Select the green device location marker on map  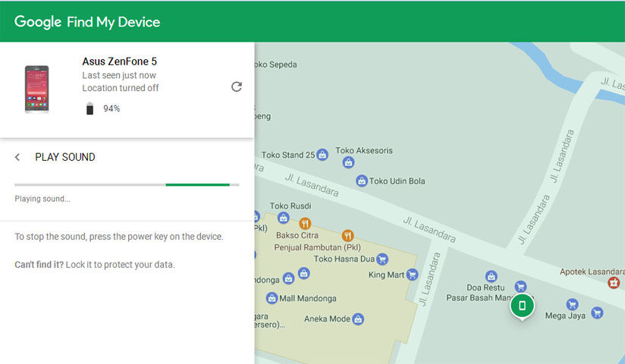click(522, 306)
